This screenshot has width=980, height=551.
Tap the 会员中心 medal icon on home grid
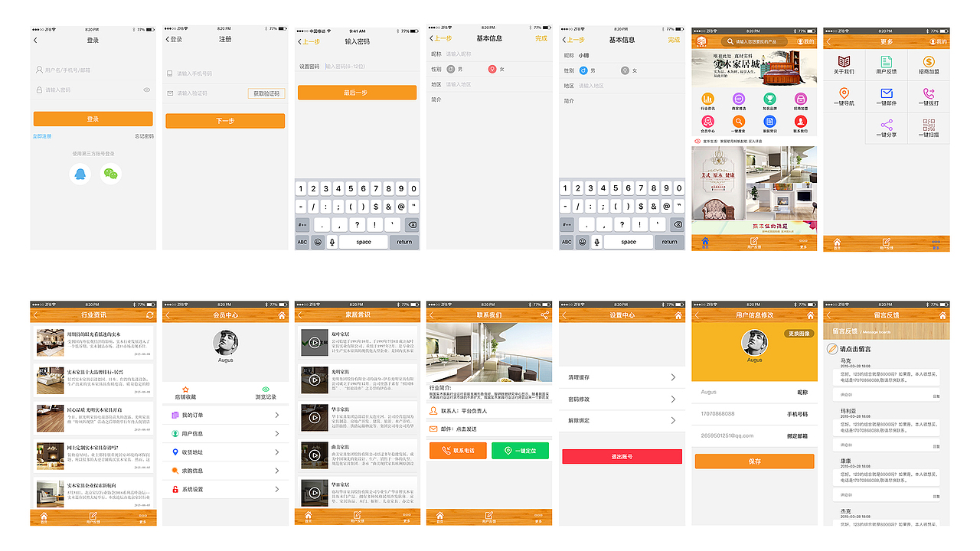click(x=707, y=121)
